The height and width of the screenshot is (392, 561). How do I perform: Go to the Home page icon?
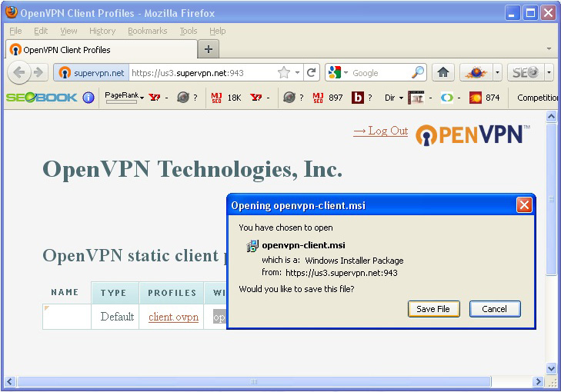pyautogui.click(x=443, y=72)
